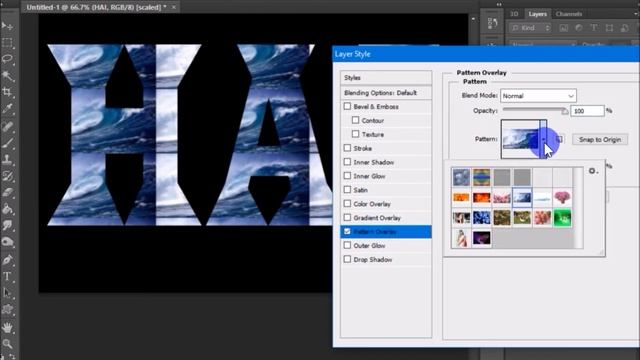Open the pattern picker gear menu
The width and height of the screenshot is (640, 360).
coord(593,171)
